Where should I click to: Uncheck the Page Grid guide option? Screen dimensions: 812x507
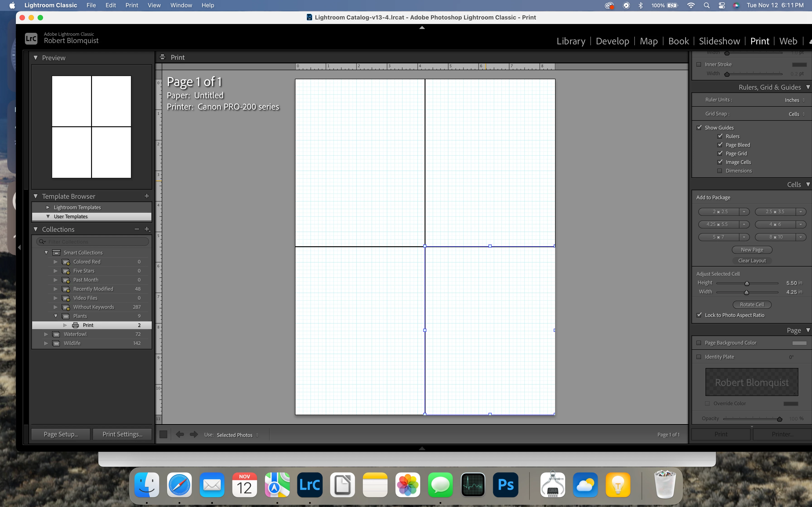(x=720, y=153)
